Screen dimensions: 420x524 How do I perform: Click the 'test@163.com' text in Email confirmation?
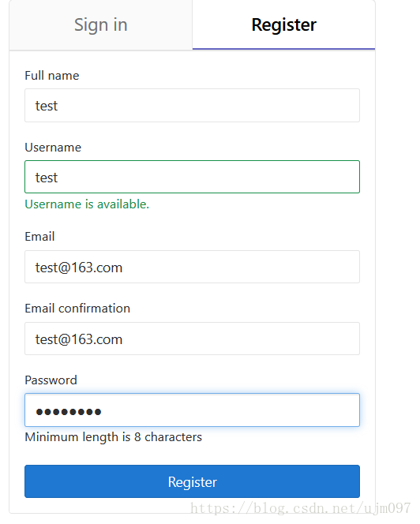[x=79, y=339]
